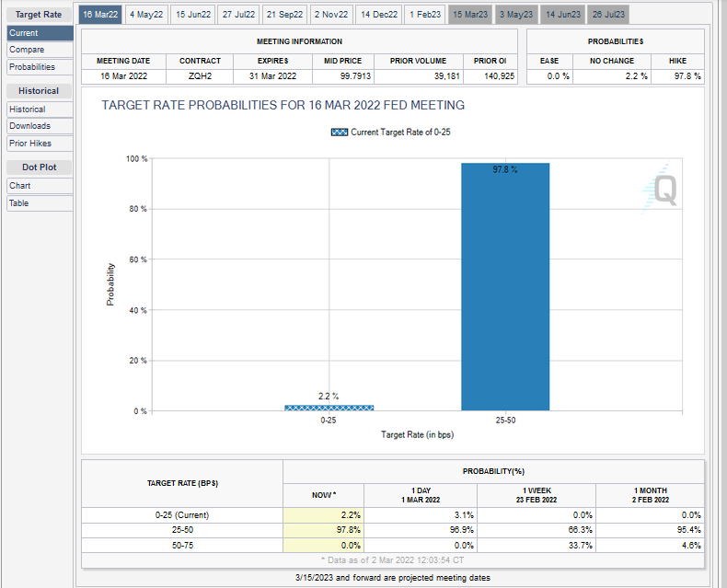Image resolution: width=727 pixels, height=588 pixels.
Task: Open the Compare view in sidebar
Action: [40, 50]
